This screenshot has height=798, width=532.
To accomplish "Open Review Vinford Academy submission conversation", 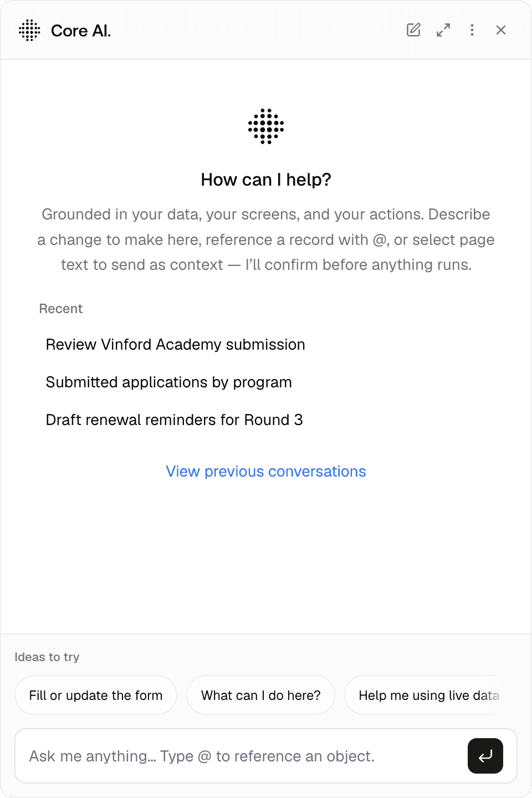I will click(x=175, y=345).
